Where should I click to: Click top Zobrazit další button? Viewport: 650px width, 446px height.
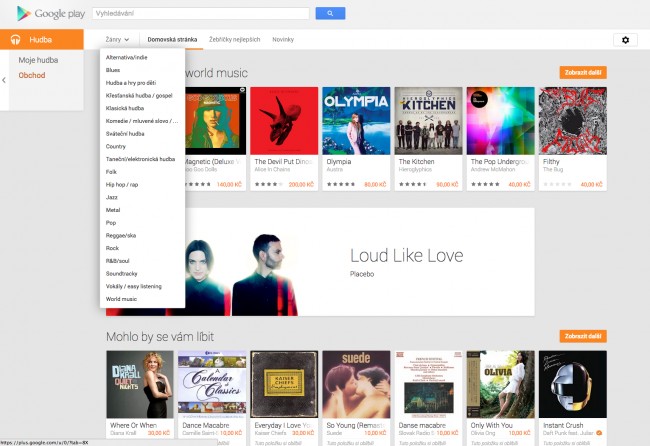pos(583,72)
